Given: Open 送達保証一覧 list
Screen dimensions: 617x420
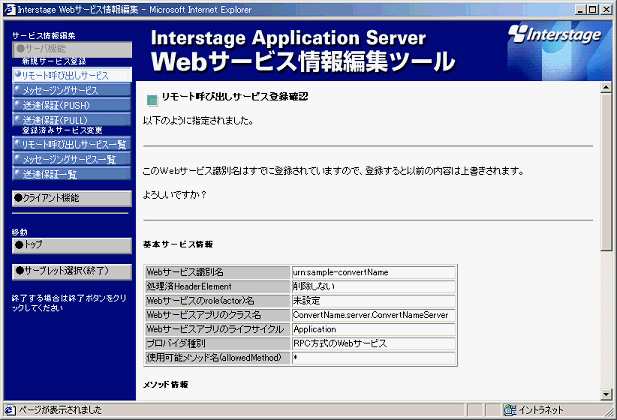Looking at the screenshot, I should (72, 174).
